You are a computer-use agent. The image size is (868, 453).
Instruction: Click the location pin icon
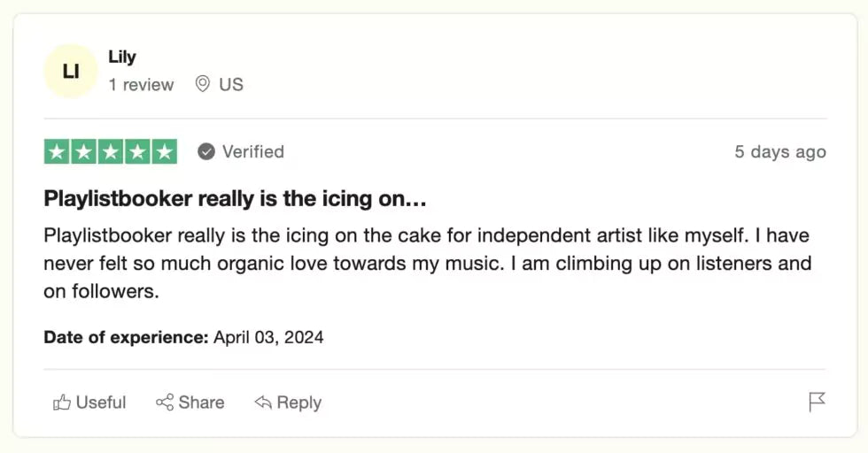203,84
